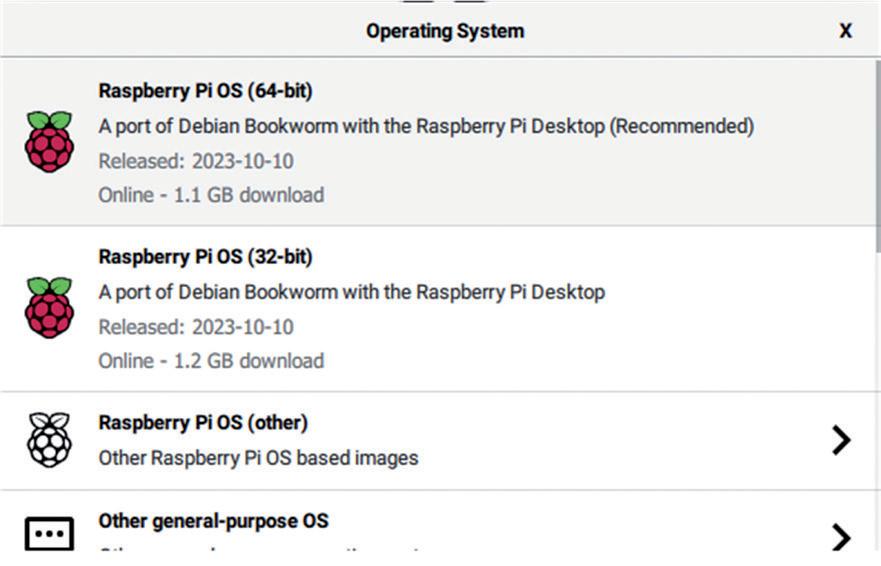881x566 pixels.
Task: Click release date under 32-bit OS
Action: [196, 327]
